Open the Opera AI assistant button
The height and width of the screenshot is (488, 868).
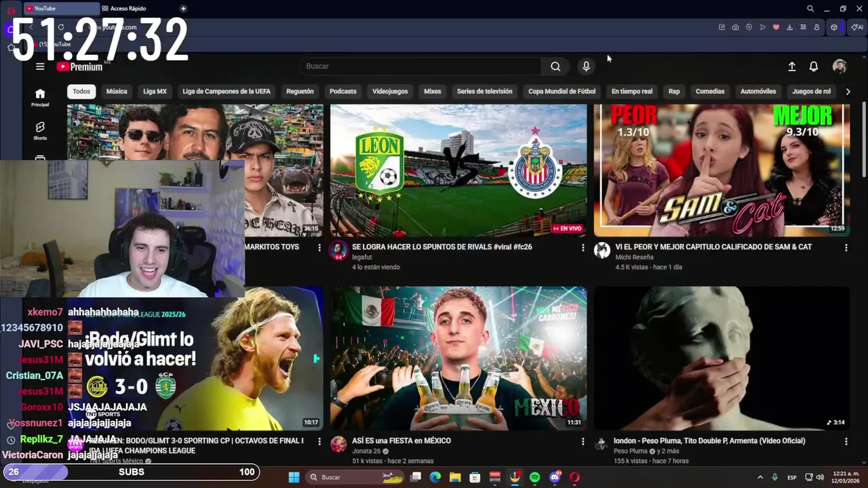click(x=857, y=27)
